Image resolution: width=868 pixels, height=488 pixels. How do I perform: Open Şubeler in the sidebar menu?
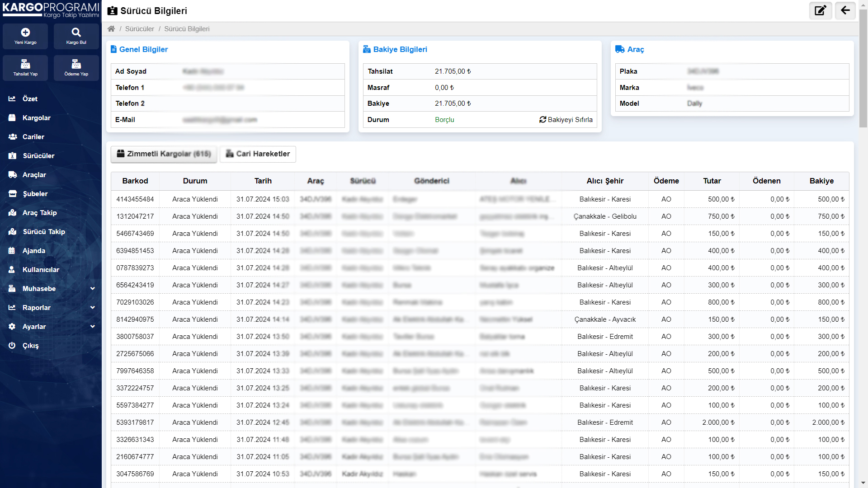coord(35,193)
